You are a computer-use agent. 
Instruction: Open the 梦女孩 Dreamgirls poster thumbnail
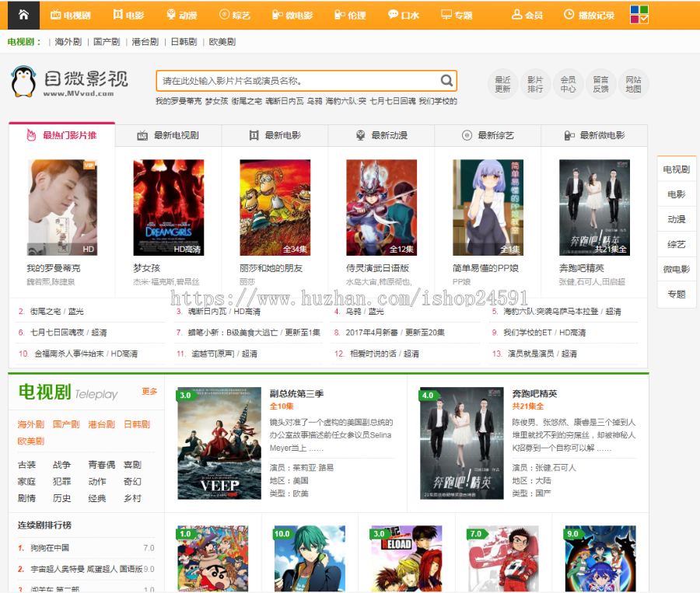pos(168,208)
